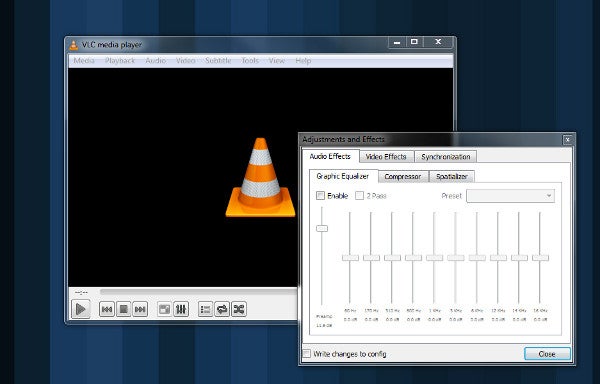Open extended settings equalizer icon
The height and width of the screenshot is (384, 600).
click(x=181, y=309)
